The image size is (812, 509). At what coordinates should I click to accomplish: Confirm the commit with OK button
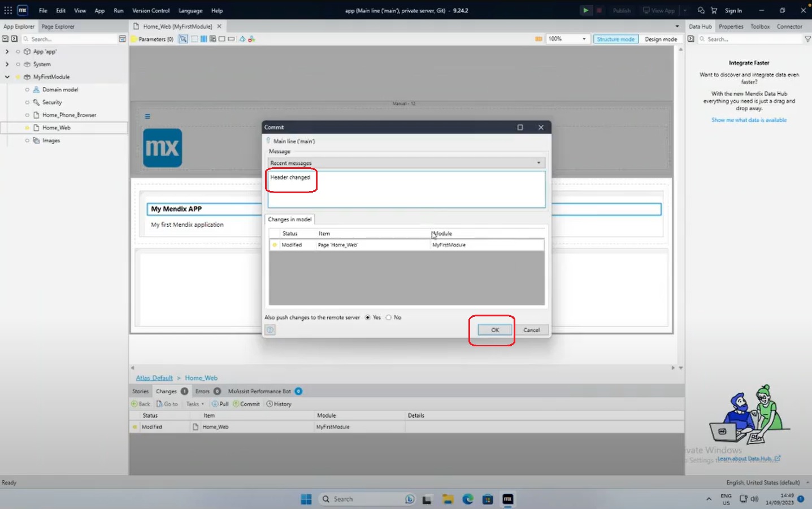tap(495, 330)
